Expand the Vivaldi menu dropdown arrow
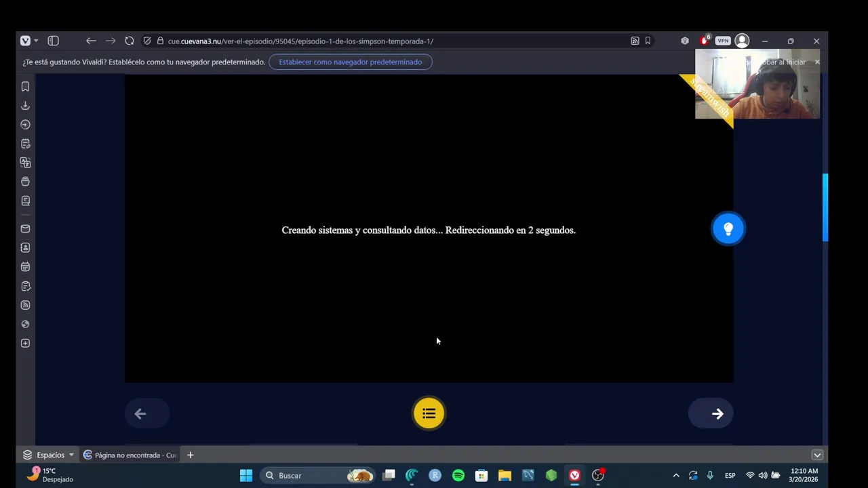 (36, 41)
